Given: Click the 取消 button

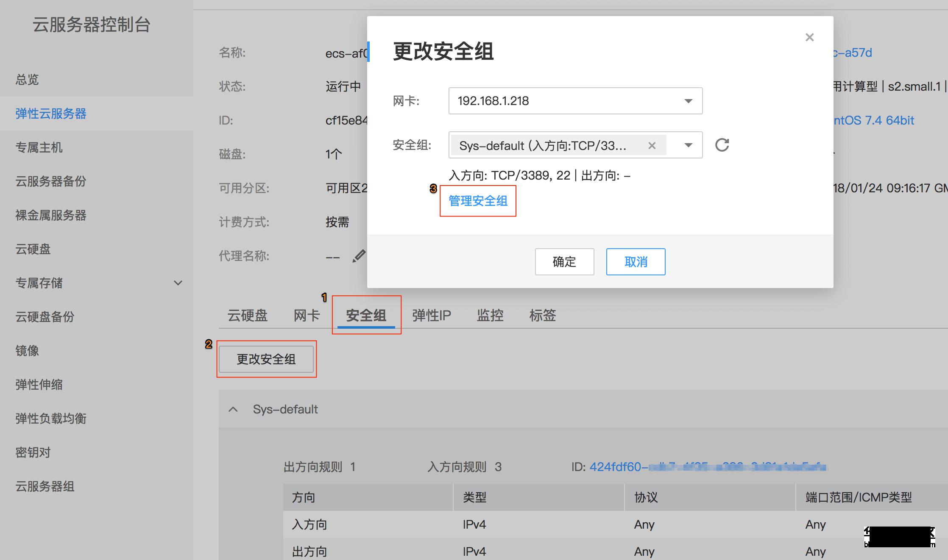Looking at the screenshot, I should (x=636, y=262).
